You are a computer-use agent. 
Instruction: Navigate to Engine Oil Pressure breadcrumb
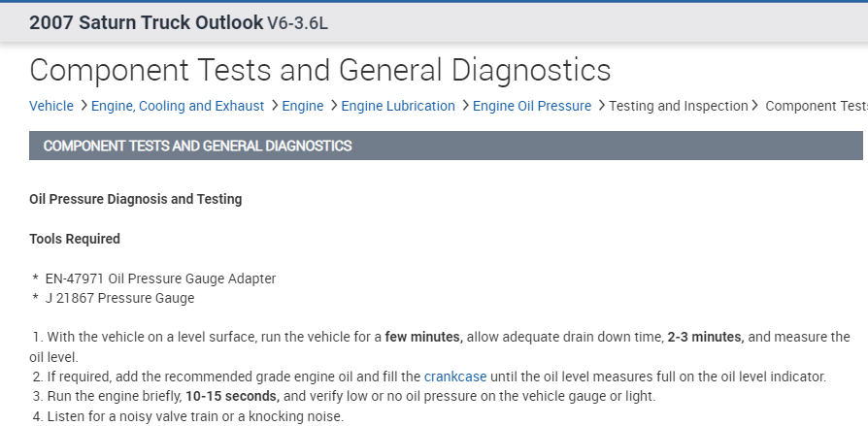click(x=531, y=106)
